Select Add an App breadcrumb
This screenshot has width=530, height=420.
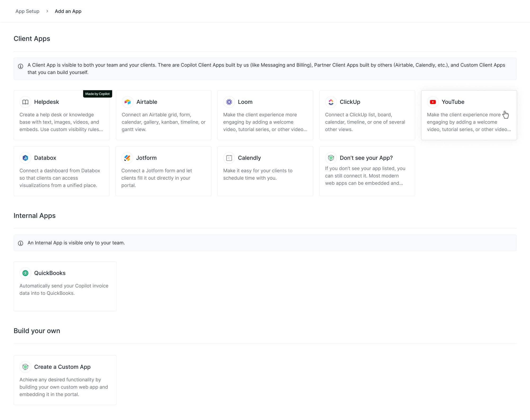click(68, 11)
